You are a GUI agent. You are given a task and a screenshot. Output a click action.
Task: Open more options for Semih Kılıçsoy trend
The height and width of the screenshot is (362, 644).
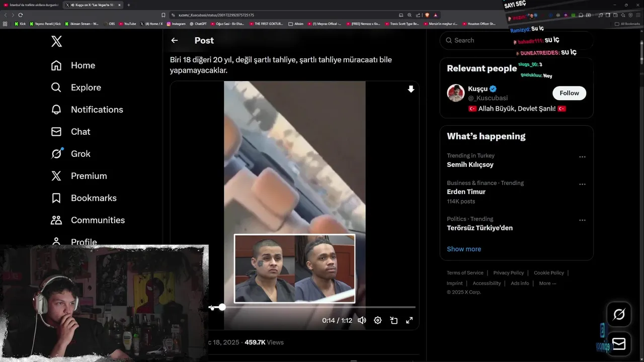click(582, 157)
